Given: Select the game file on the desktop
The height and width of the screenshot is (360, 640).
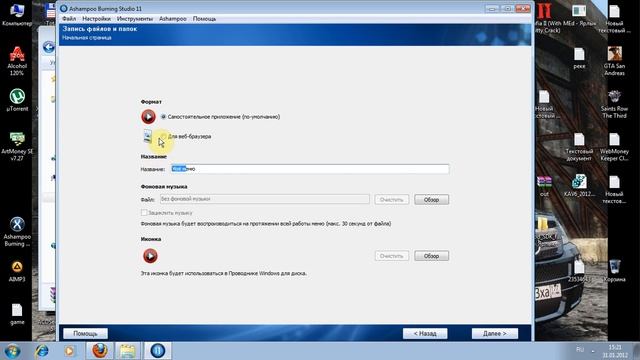Looking at the screenshot, I should point(17,314).
